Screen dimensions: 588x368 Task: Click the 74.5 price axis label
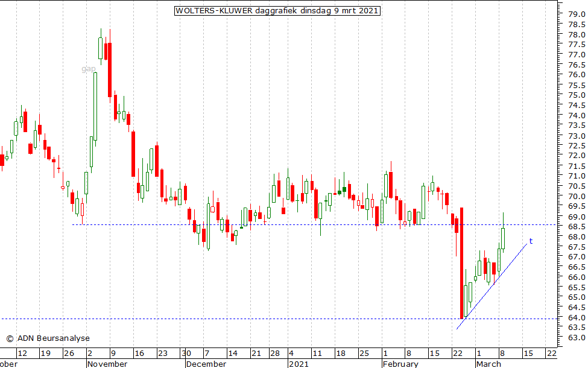[577, 106]
